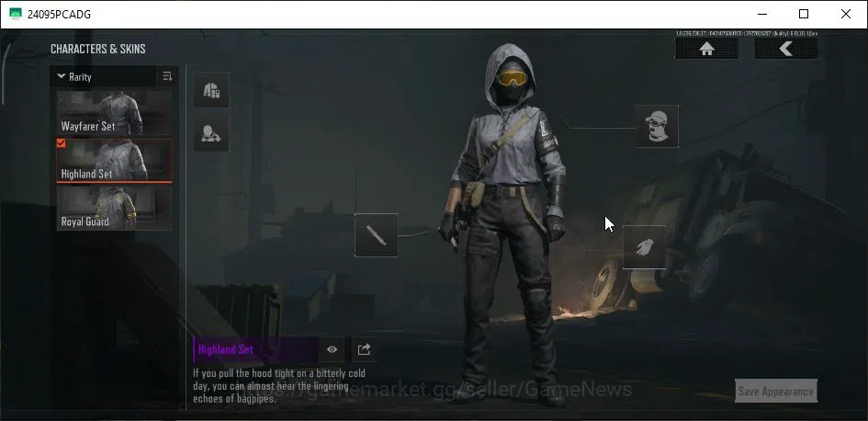Uncheck the Highland Set checkbox

(x=61, y=143)
